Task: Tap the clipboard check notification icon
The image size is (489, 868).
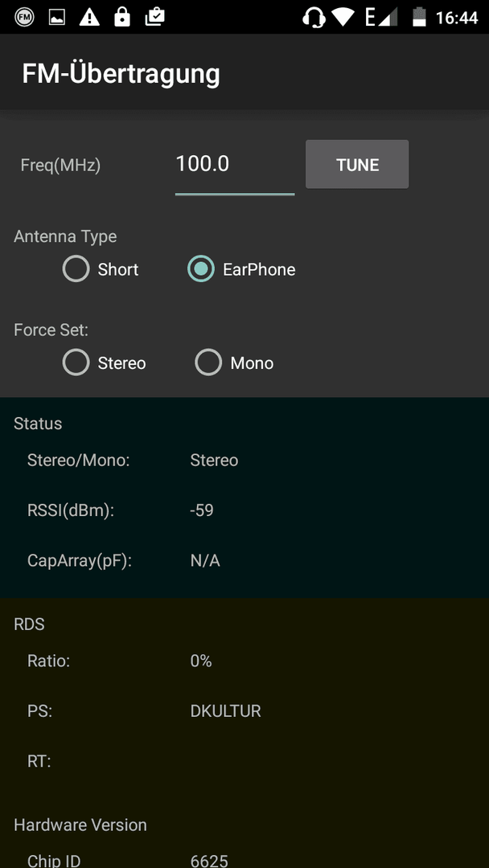Action: pyautogui.click(x=154, y=17)
